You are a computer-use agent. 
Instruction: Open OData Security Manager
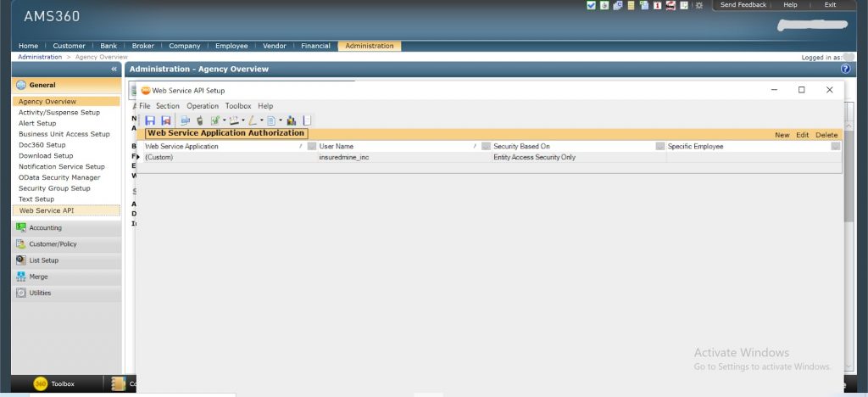pyautogui.click(x=59, y=177)
